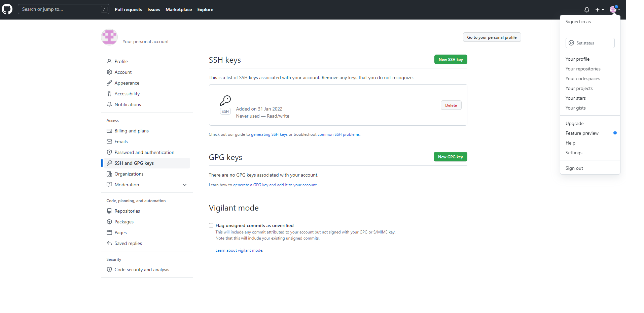
Task: Click the Repositories book icon
Action: (x=109, y=211)
